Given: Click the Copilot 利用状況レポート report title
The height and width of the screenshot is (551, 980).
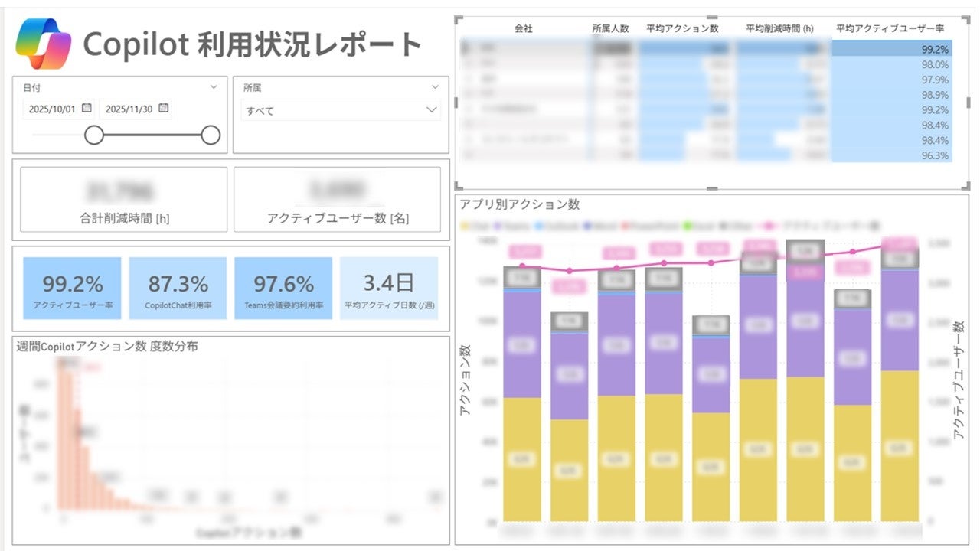Looking at the screenshot, I should coord(253,44).
